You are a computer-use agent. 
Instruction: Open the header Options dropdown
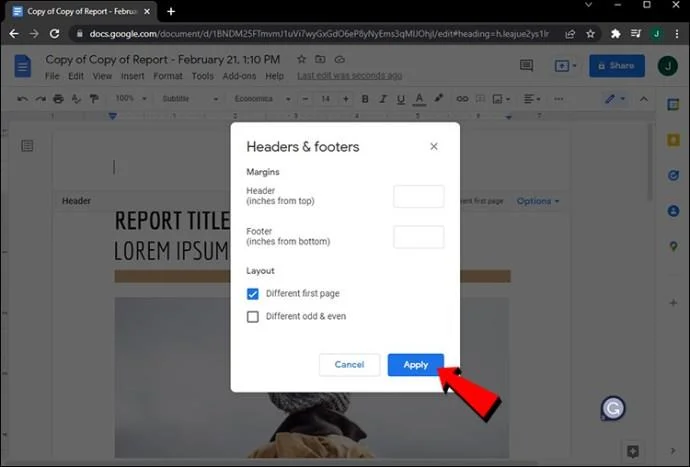coord(538,201)
